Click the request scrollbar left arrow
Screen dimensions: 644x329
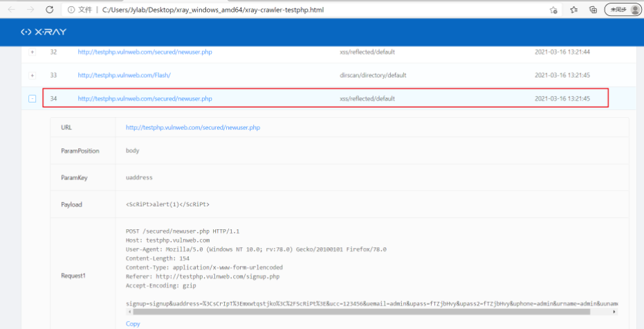(130, 312)
